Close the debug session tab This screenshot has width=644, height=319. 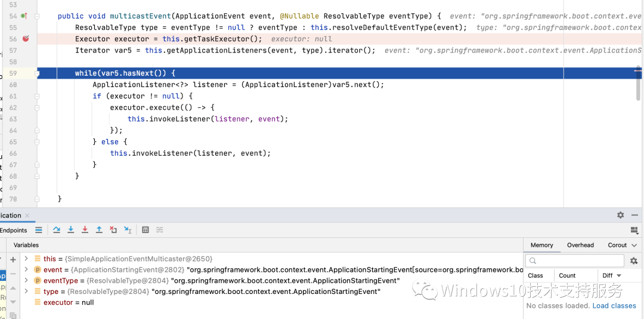click(27, 215)
